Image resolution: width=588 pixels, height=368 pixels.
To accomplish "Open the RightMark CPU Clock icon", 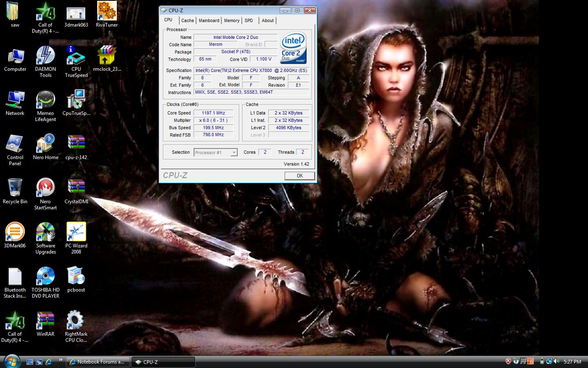I will click(x=76, y=321).
